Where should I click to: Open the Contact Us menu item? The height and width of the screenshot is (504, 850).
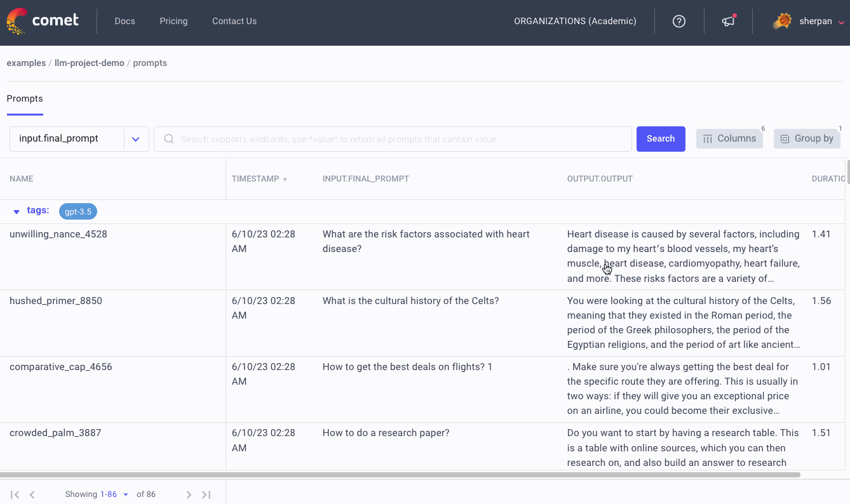tap(234, 21)
